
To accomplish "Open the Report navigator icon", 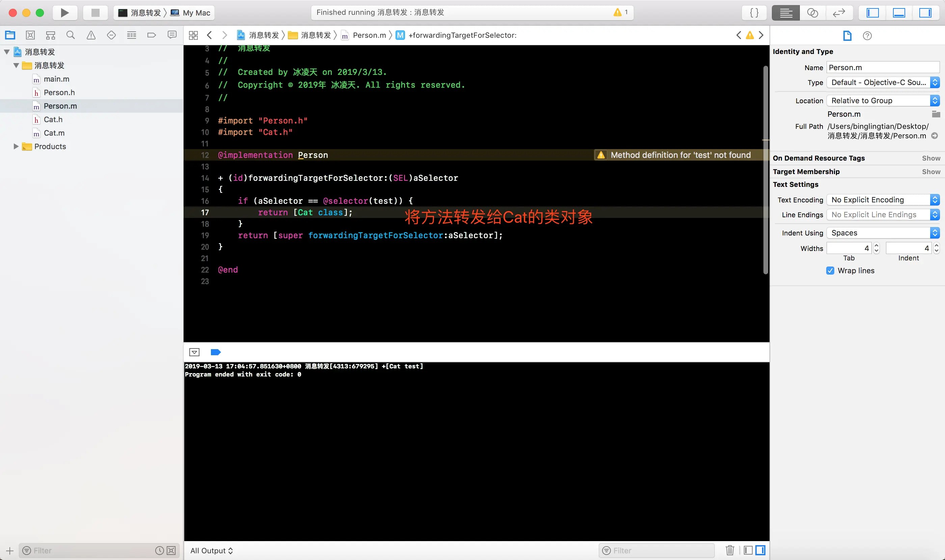I will coord(172,35).
